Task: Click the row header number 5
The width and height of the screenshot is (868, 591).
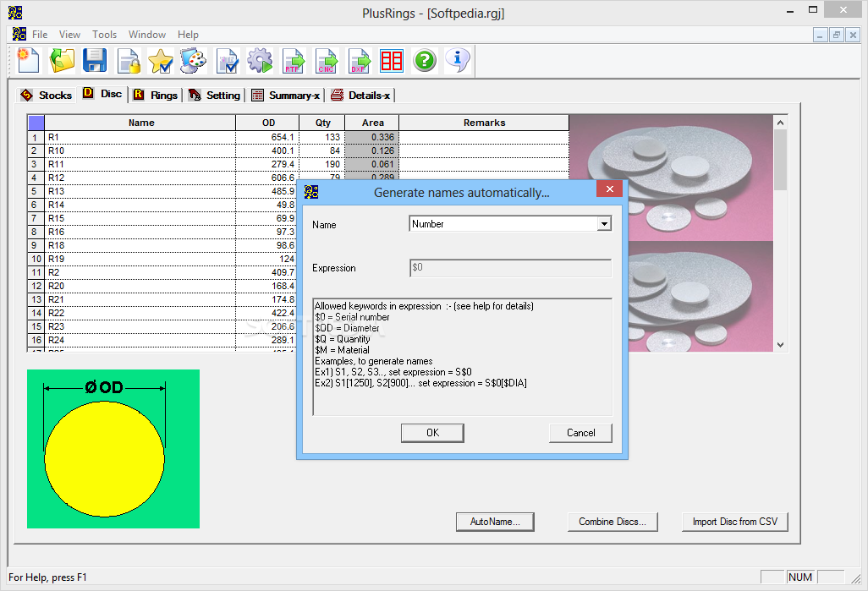Action: (x=36, y=191)
